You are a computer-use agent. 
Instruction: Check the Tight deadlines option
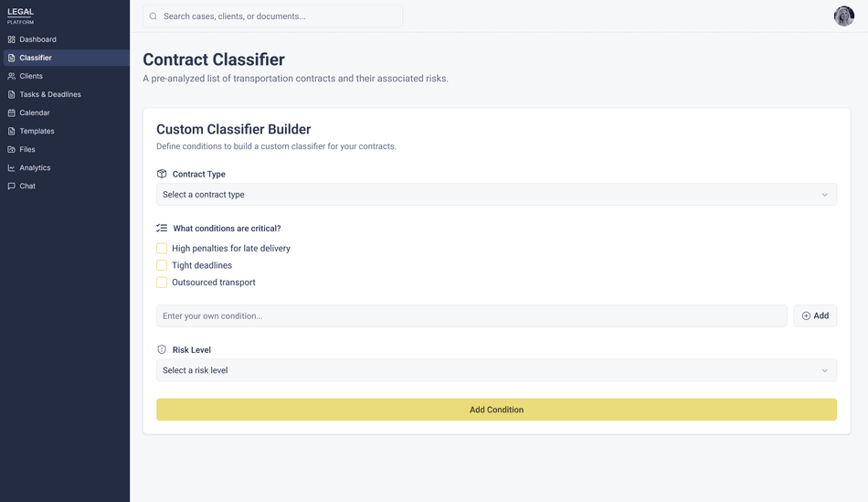pyautogui.click(x=162, y=265)
